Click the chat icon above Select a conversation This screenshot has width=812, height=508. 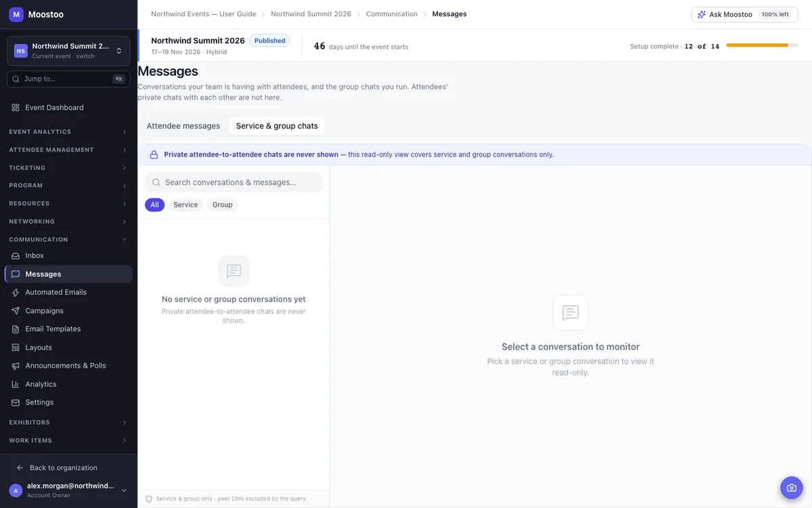570,312
